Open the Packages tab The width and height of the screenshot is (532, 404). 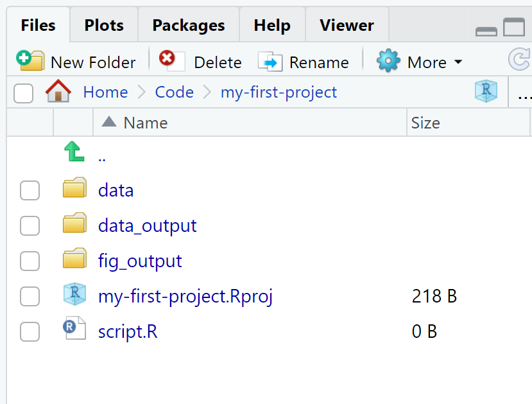point(188,25)
